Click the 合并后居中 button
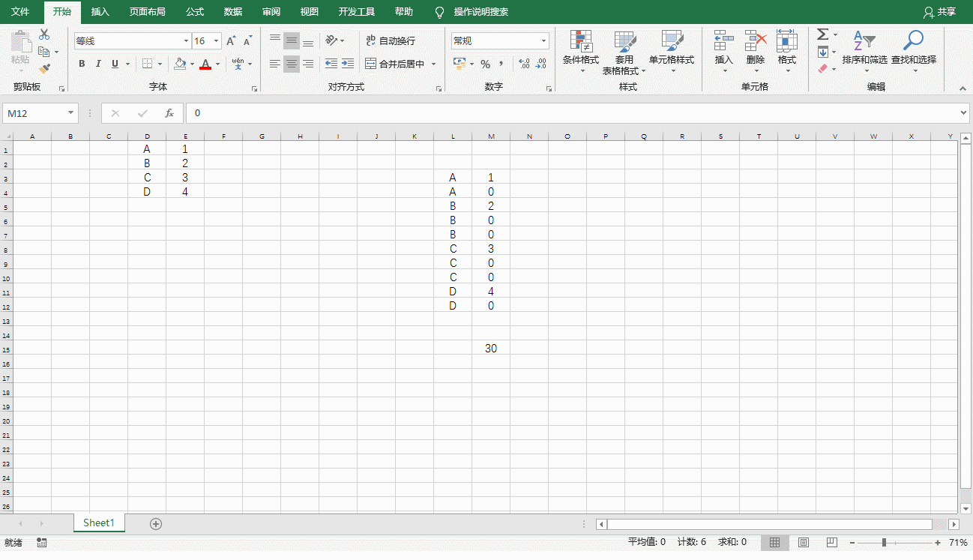The width and height of the screenshot is (973, 560). tap(394, 64)
